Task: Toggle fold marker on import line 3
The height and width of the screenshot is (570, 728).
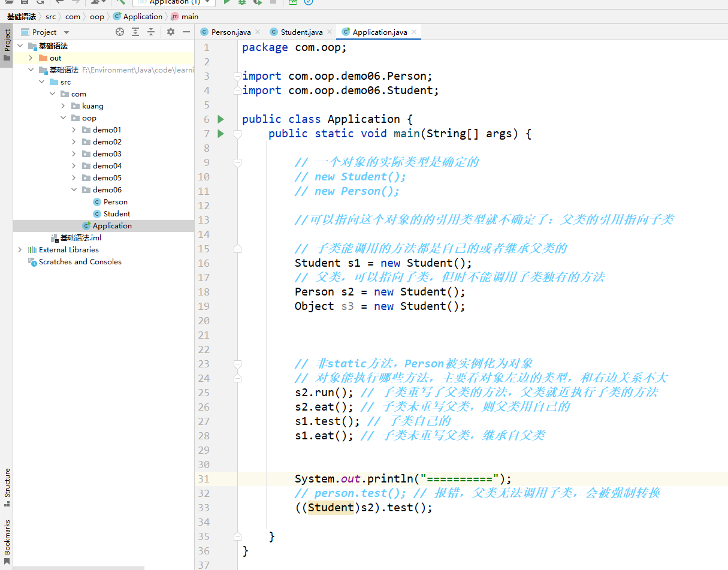Action: coord(237,76)
